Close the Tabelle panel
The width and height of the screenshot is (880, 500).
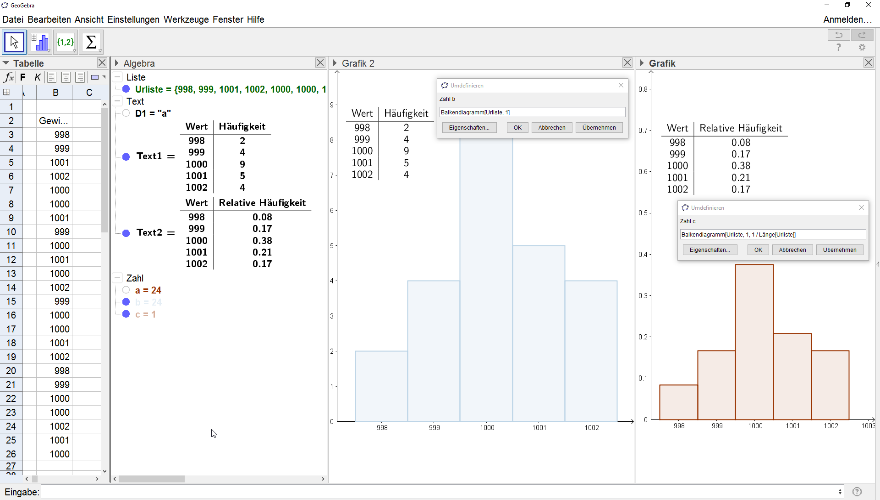click(102, 63)
